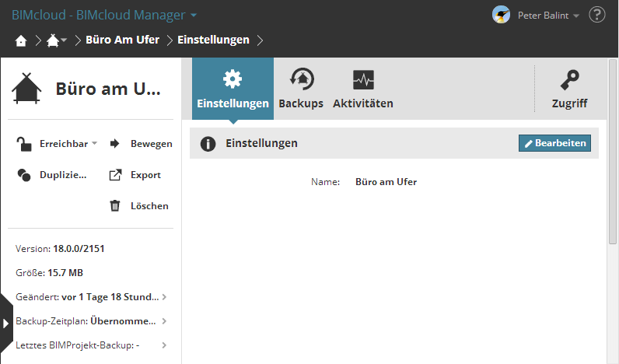Expand the Geändert details chevron

tap(164, 297)
